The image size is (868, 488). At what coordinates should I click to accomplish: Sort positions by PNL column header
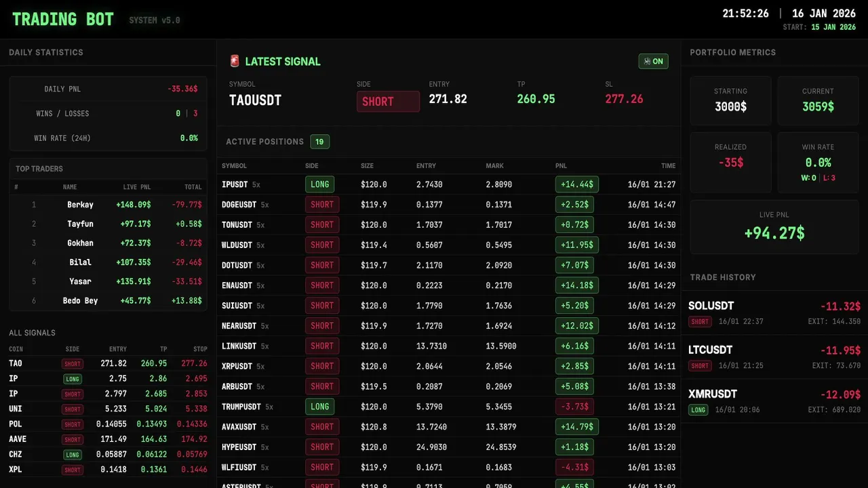(561, 166)
